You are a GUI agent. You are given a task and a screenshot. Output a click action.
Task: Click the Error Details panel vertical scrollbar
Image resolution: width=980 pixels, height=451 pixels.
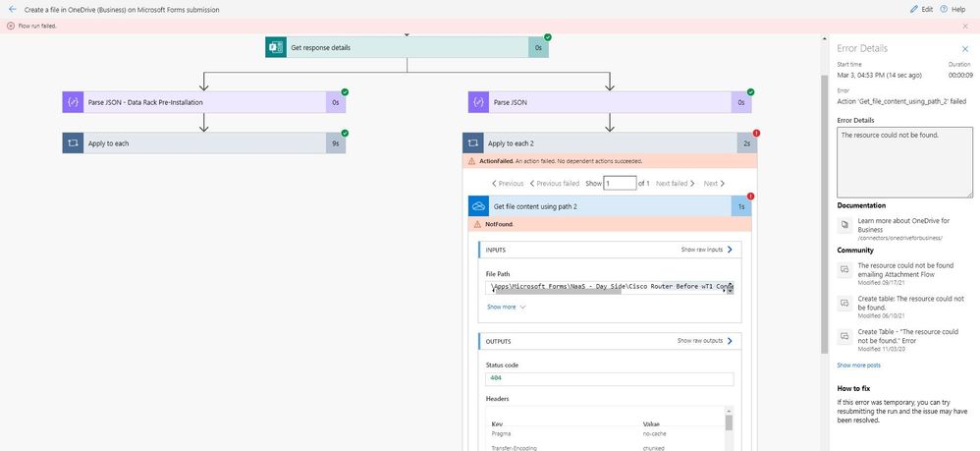click(x=826, y=212)
